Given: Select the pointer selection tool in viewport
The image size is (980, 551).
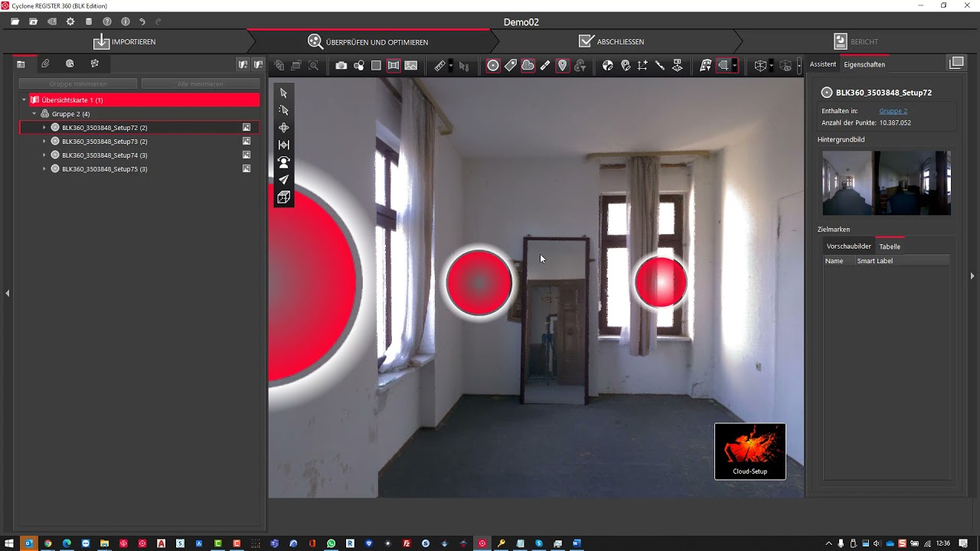Looking at the screenshot, I should [x=284, y=93].
